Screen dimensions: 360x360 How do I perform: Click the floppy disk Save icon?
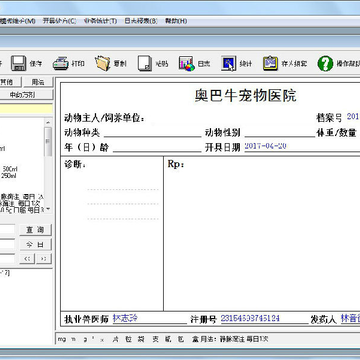pyautogui.click(x=18, y=63)
